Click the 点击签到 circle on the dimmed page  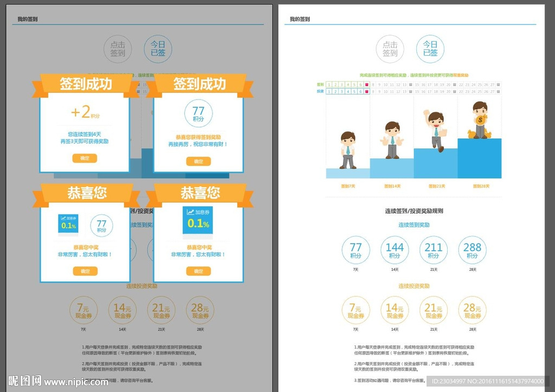point(118,49)
